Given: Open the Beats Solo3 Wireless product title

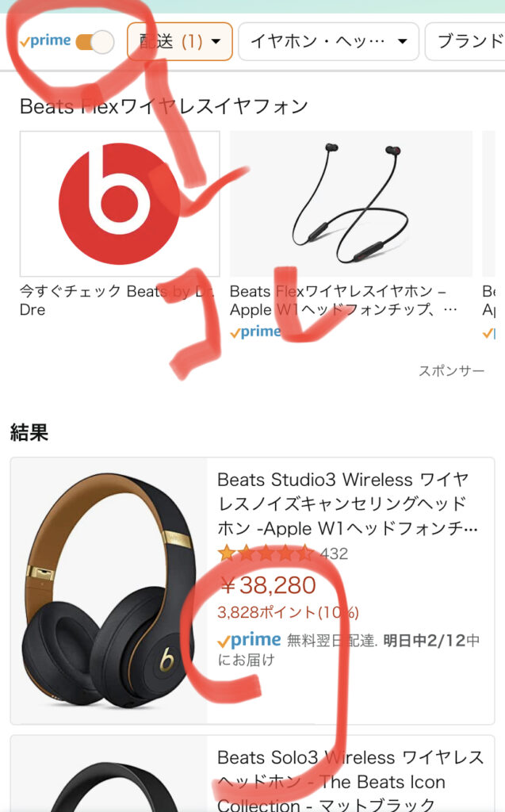Looking at the screenshot, I should click(x=350, y=781).
